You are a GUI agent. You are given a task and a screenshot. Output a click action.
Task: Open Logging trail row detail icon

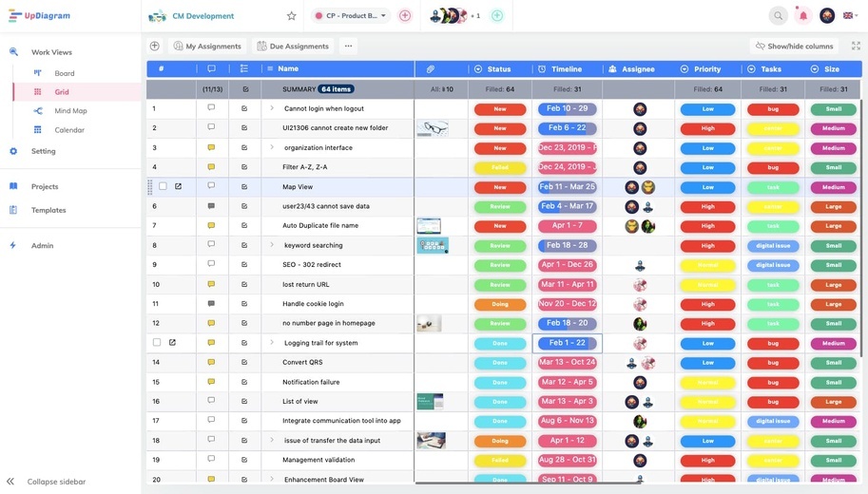[172, 342]
